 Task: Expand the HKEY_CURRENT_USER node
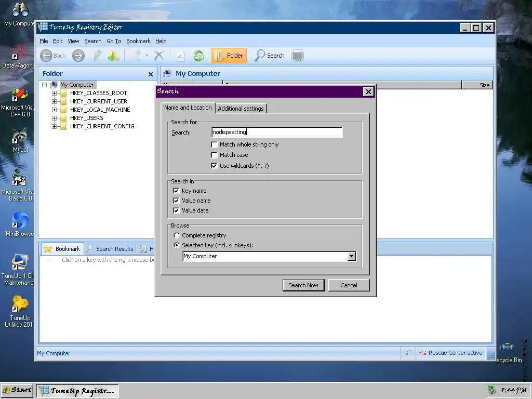(x=54, y=101)
